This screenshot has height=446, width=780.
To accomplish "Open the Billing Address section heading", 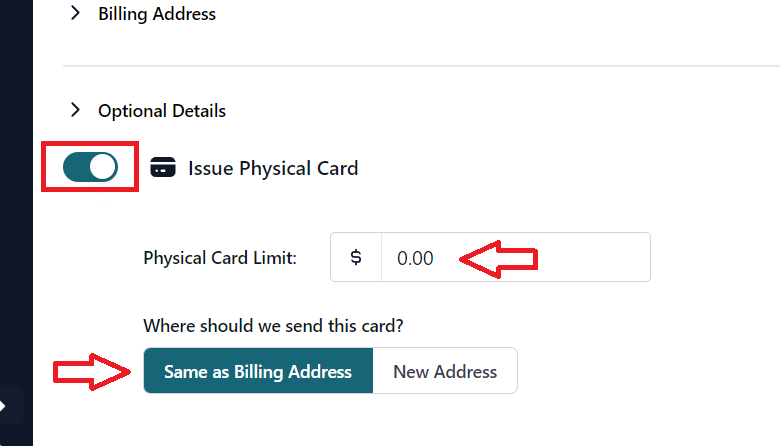I will (x=156, y=14).
